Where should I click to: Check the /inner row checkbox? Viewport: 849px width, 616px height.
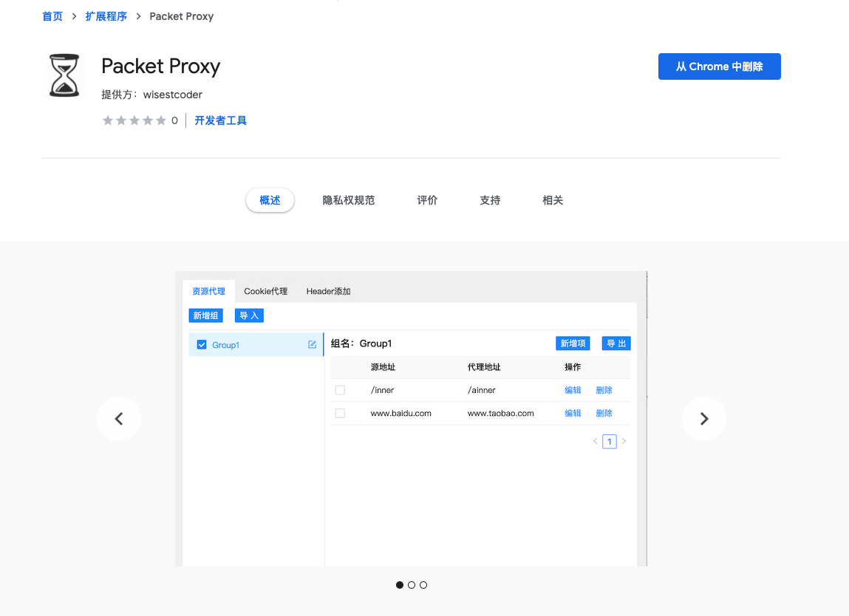(x=340, y=390)
